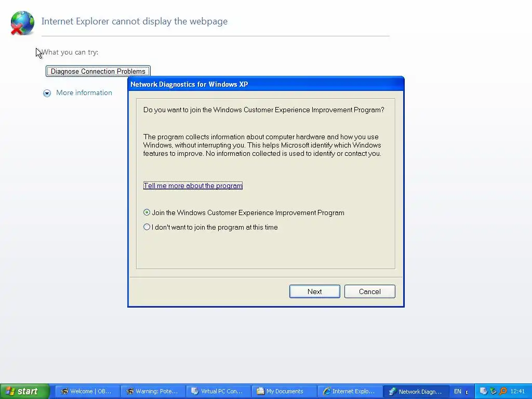Switch to Virtual PC Con... taskbar window
This screenshot has height=399, width=532.
pos(219,391)
